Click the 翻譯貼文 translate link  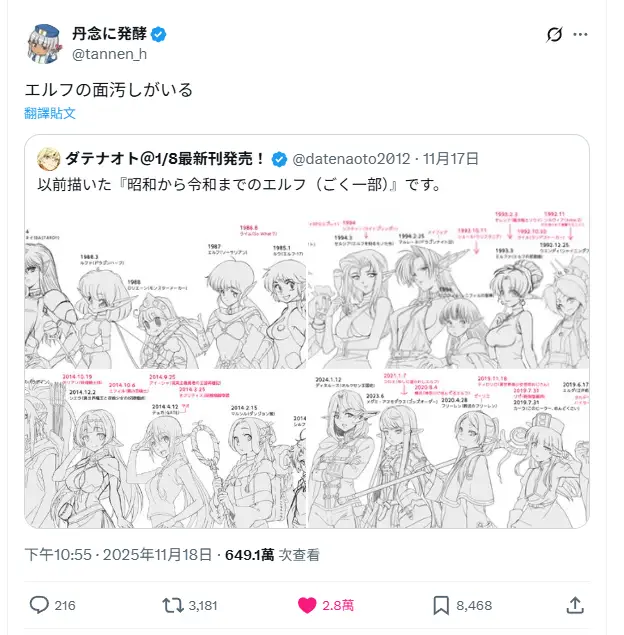pos(50,113)
